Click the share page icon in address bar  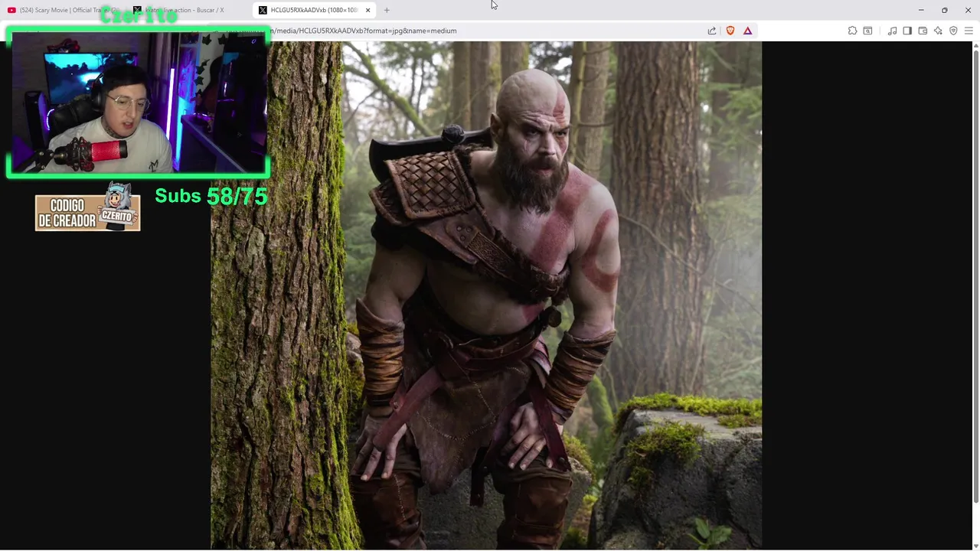pos(712,31)
